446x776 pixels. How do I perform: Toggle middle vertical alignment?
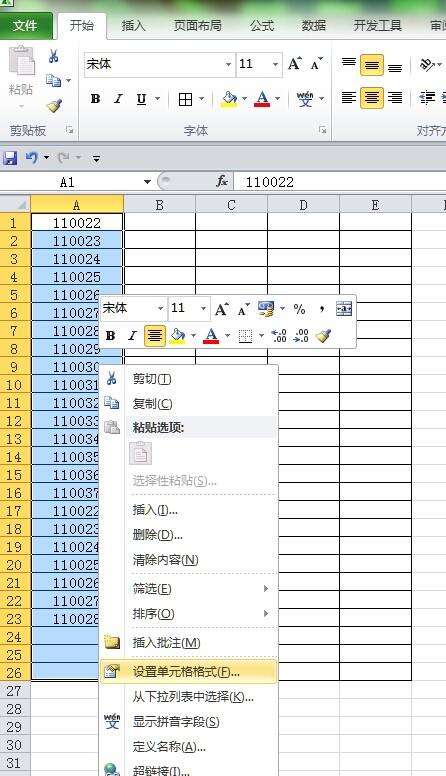coord(372,65)
